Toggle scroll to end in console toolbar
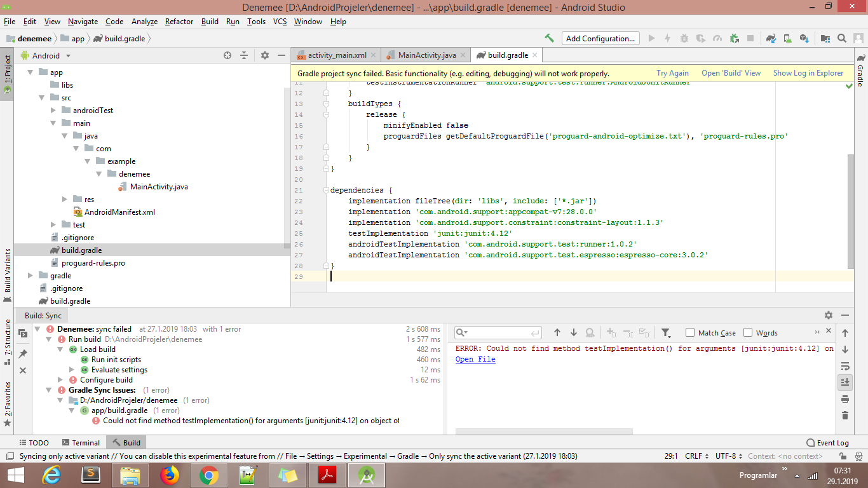868x488 pixels. (x=845, y=382)
